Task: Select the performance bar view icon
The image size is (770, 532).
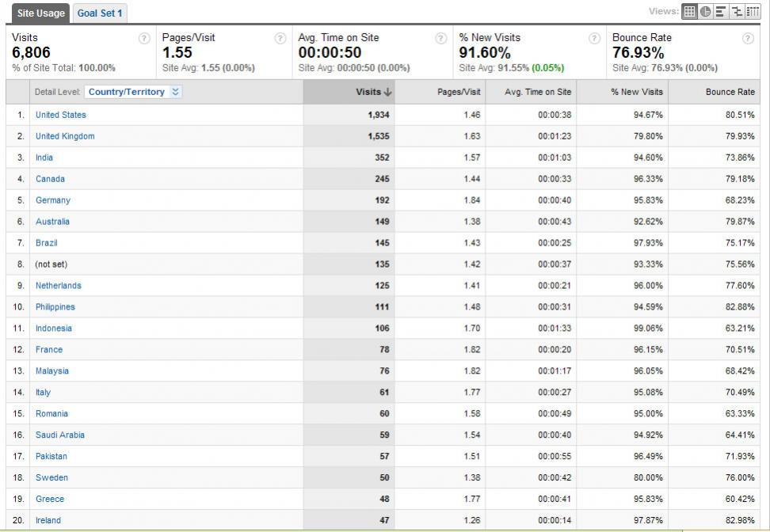Action: click(x=721, y=11)
